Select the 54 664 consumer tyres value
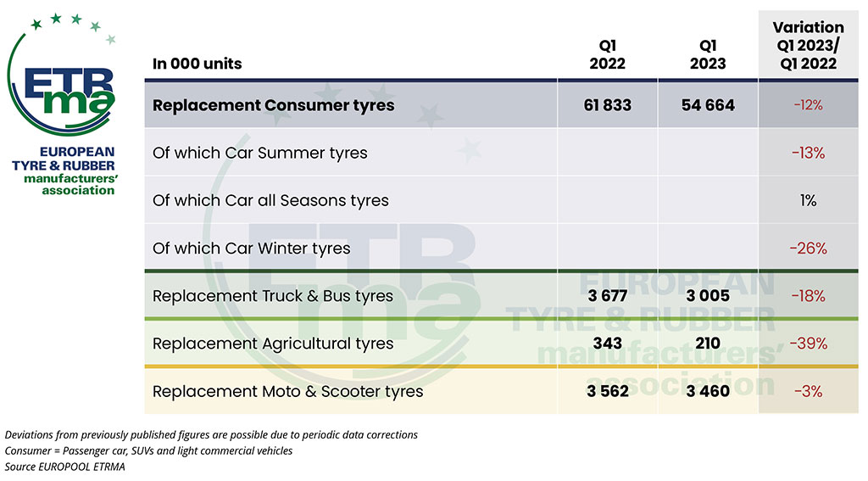This screenshot has height=481, width=868. point(708,105)
